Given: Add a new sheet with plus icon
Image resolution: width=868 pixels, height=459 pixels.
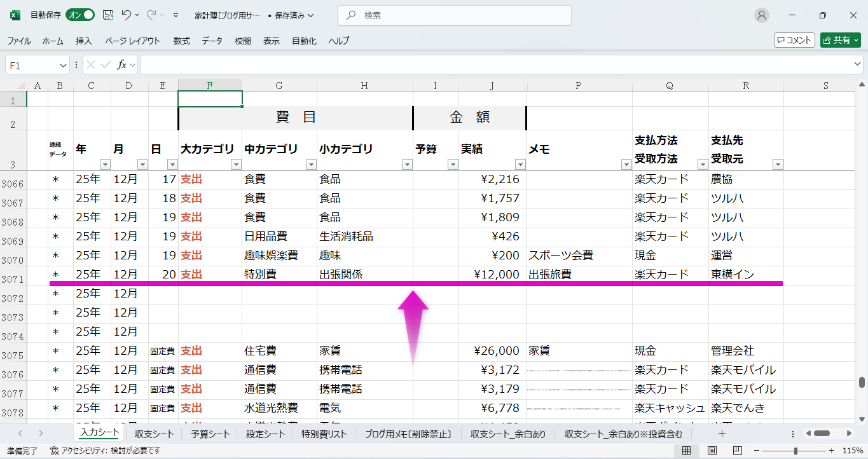Looking at the screenshot, I should [722, 434].
